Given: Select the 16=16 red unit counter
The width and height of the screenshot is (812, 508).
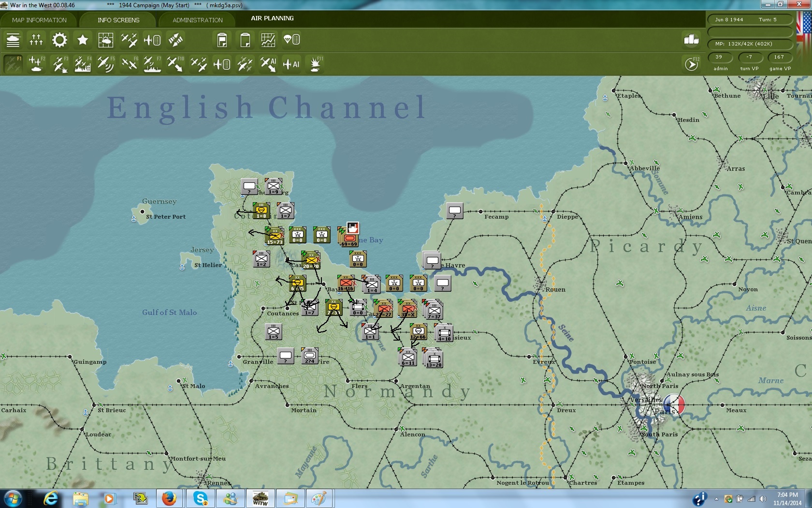Looking at the screenshot, I should tap(346, 284).
